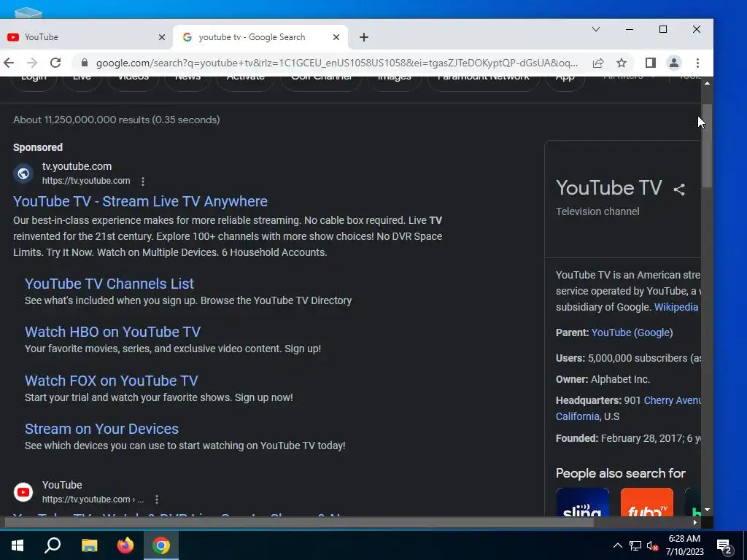747x560 pixels.
Task: Click the horizontal scrollbar right arrow
Action: (x=695, y=522)
